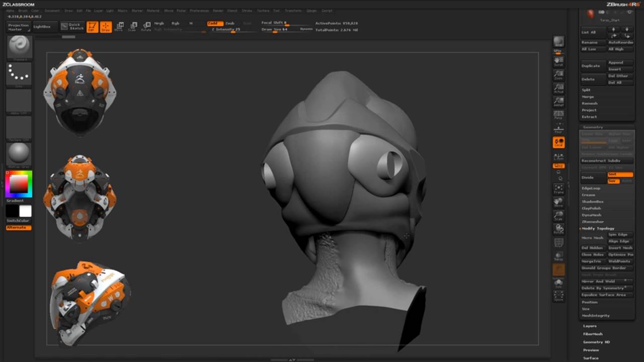
Task: Click the Rotate view icon on right shelf
Action: tap(558, 229)
